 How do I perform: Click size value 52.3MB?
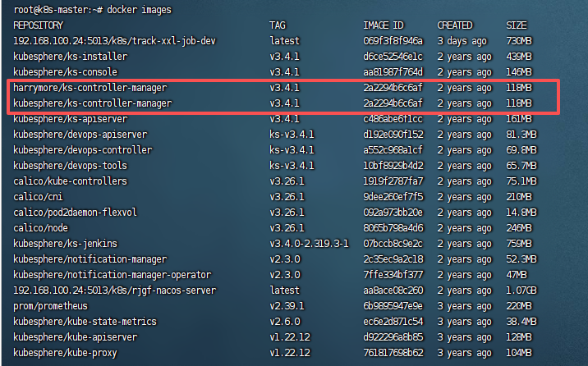pyautogui.click(x=521, y=259)
